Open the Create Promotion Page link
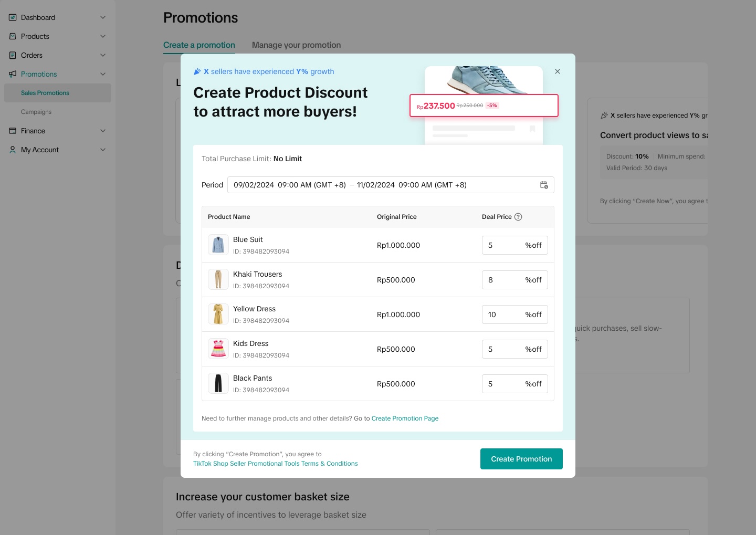 click(405, 418)
